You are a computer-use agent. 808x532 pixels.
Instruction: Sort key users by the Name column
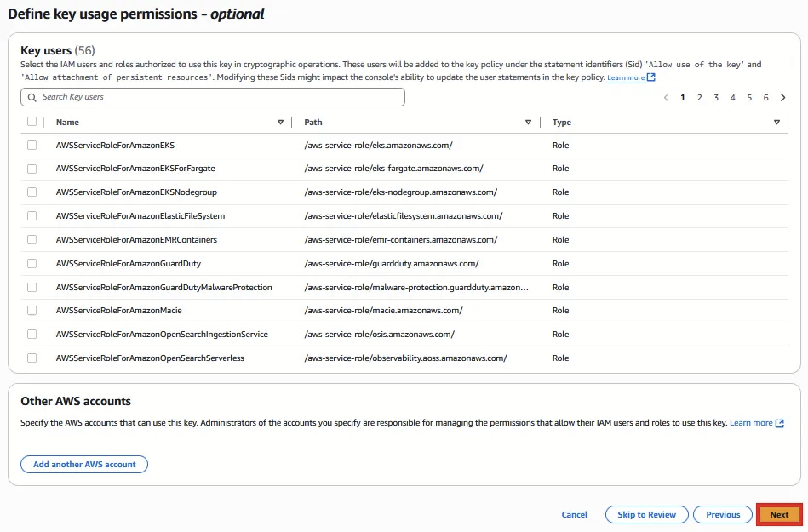pos(281,123)
